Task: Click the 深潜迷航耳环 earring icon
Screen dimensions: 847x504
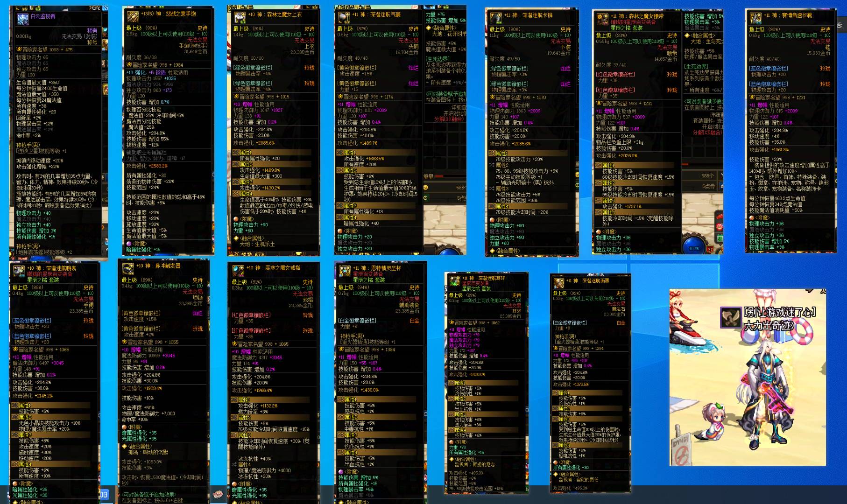Action: [x=455, y=281]
